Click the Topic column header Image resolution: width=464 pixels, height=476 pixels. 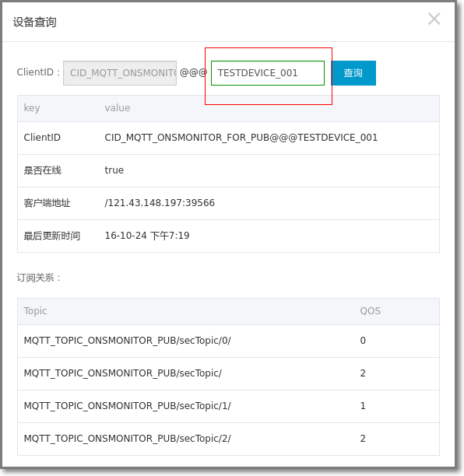tap(35, 311)
